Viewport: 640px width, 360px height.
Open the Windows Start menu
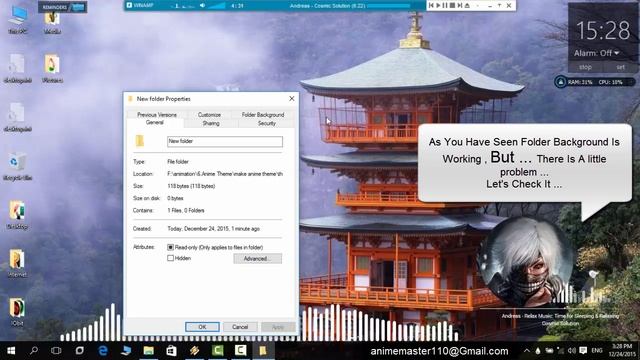coord(11,351)
